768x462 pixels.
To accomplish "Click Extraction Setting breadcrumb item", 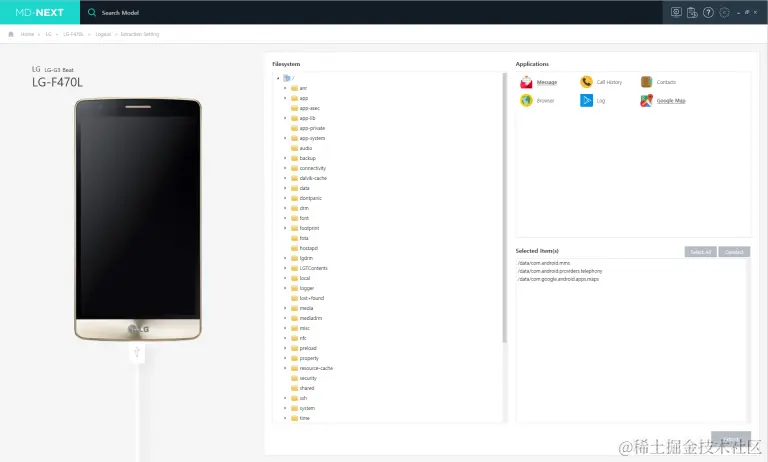I will coord(140,34).
